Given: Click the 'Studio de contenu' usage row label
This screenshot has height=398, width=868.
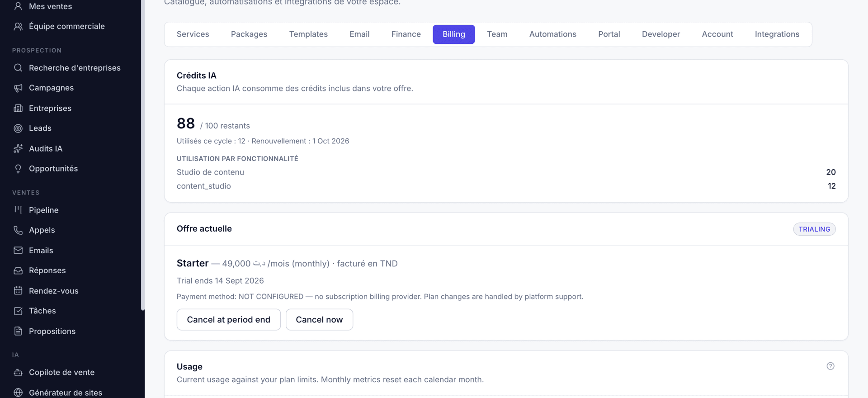Looking at the screenshot, I should coord(210,172).
